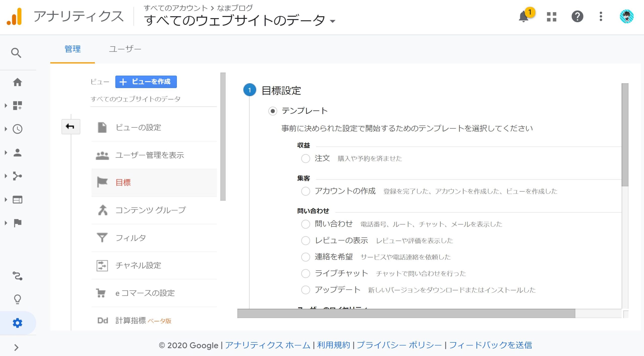Go to Home icon in sidebar
This screenshot has height=356, width=644.
pos(17,82)
